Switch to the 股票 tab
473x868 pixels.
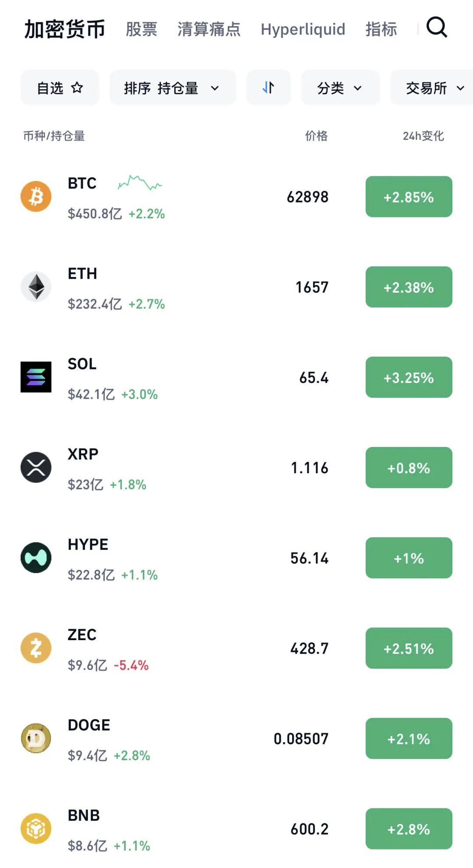pos(141,29)
